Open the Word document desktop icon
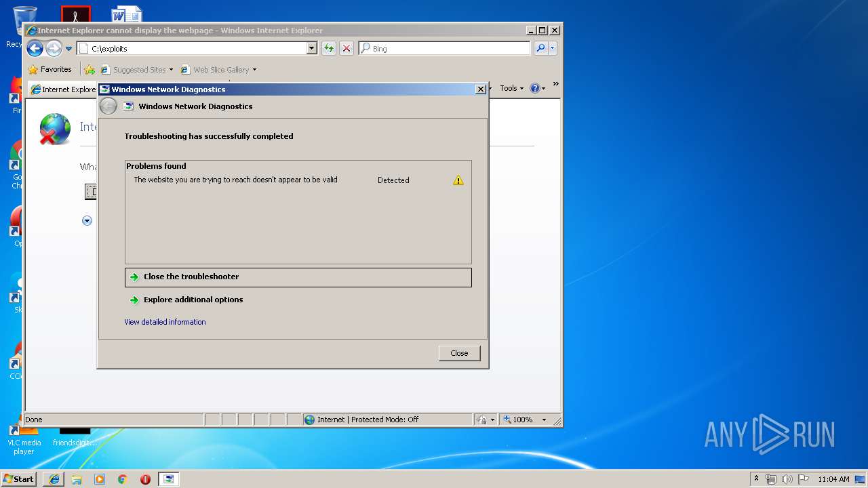Screen dimensions: 868x488 [127, 15]
